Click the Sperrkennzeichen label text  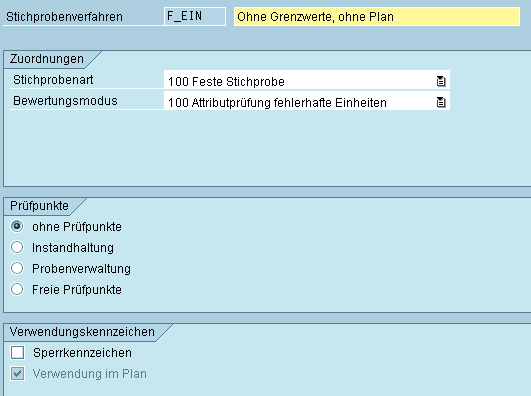coord(82,353)
